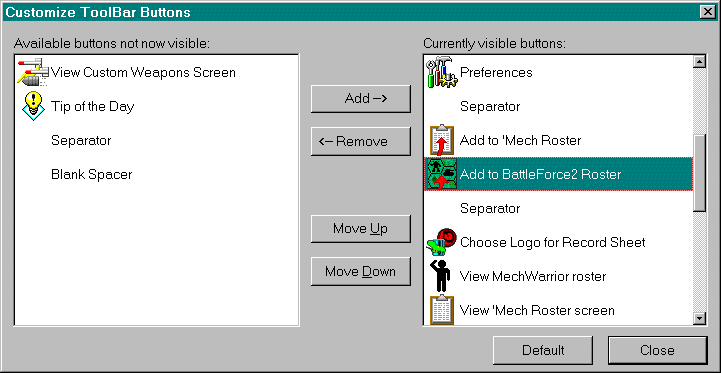The image size is (721, 373).
Task: Click the View MechWarrior roster person icon
Action: point(441,276)
